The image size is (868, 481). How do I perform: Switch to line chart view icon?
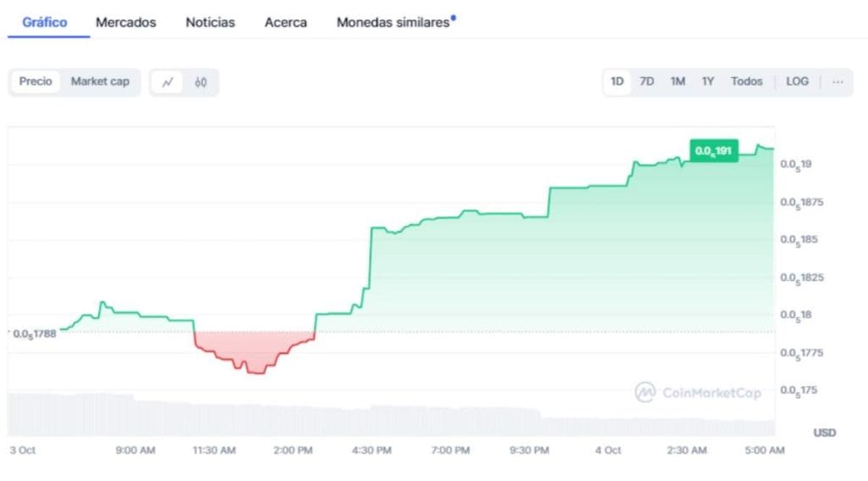coord(167,82)
